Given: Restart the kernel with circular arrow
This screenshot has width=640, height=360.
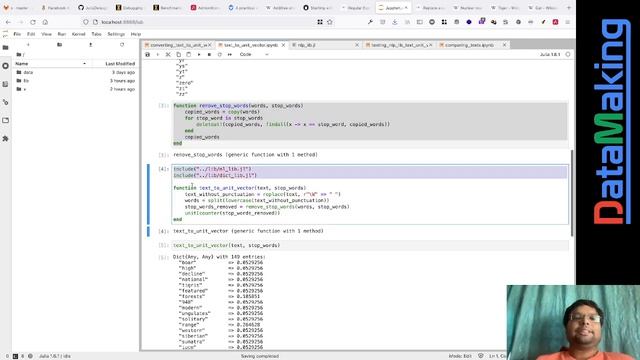Looking at the screenshot, I should click(x=220, y=54).
